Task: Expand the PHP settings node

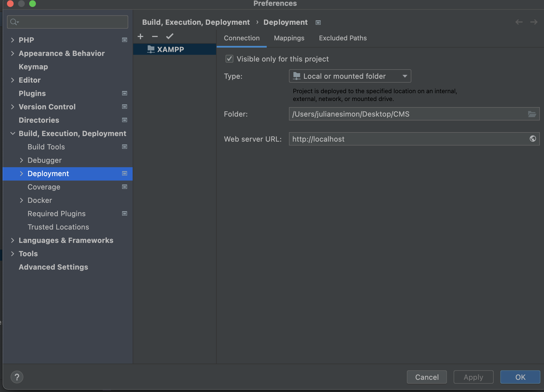Action: (x=13, y=40)
